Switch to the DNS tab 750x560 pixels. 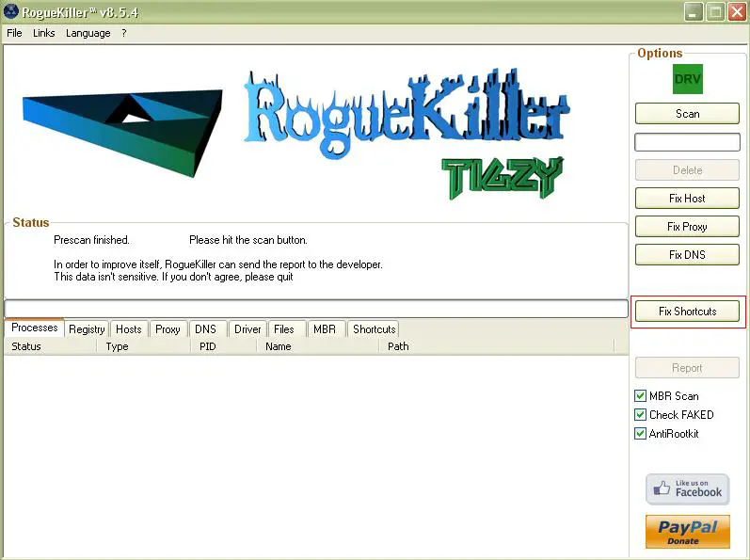pos(206,329)
